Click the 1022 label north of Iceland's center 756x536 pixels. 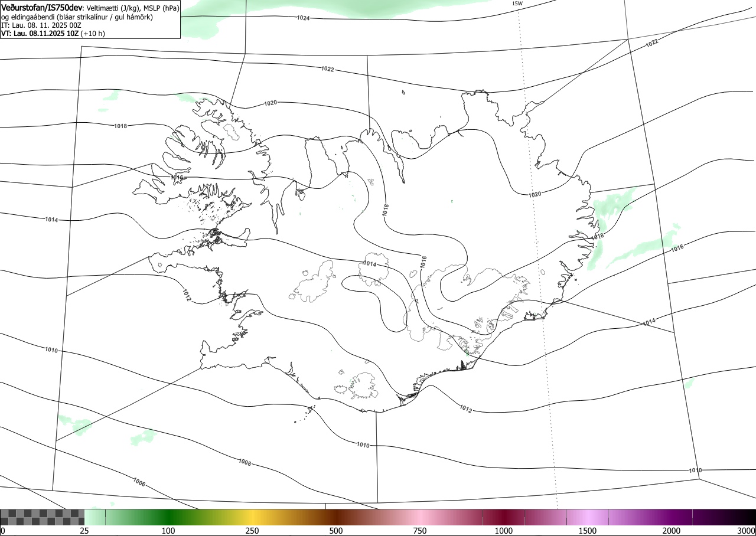point(328,69)
